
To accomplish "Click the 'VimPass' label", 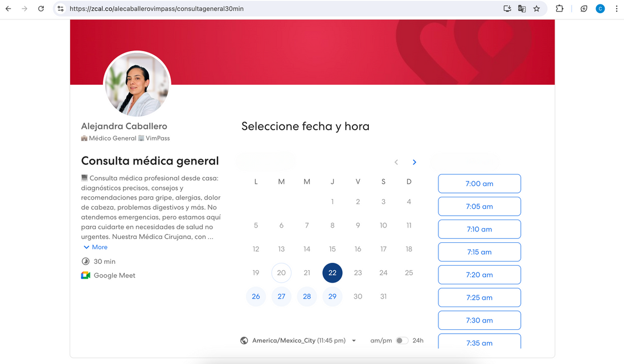I will pos(158,138).
